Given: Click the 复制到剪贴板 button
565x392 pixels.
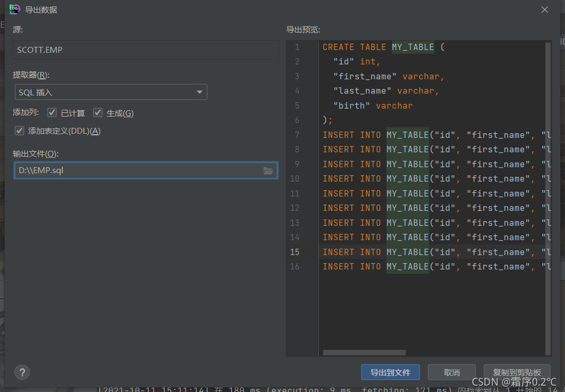Looking at the screenshot, I should (x=517, y=372).
